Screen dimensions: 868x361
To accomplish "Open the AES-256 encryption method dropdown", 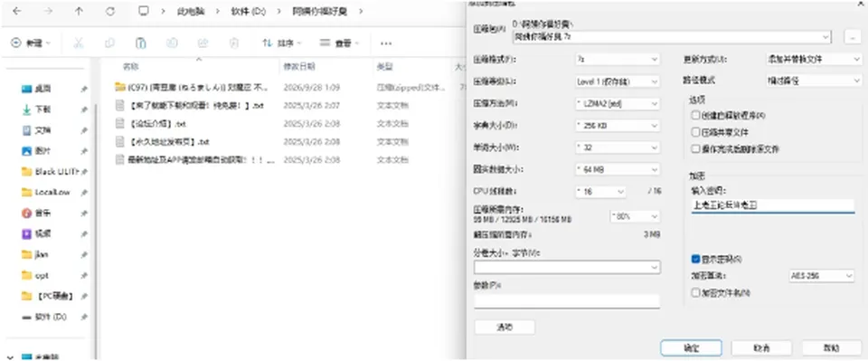I will (x=822, y=275).
